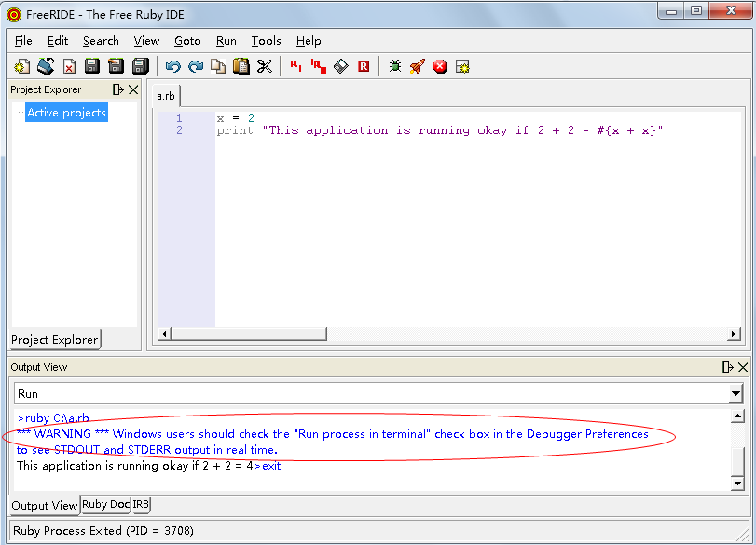The image size is (756, 545).
Task: Close the Project Explorer panel
Action: [133, 89]
